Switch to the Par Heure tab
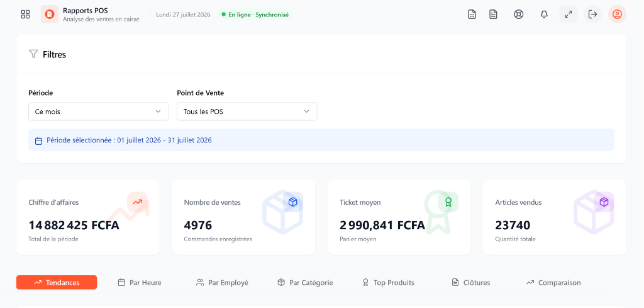 140,283
